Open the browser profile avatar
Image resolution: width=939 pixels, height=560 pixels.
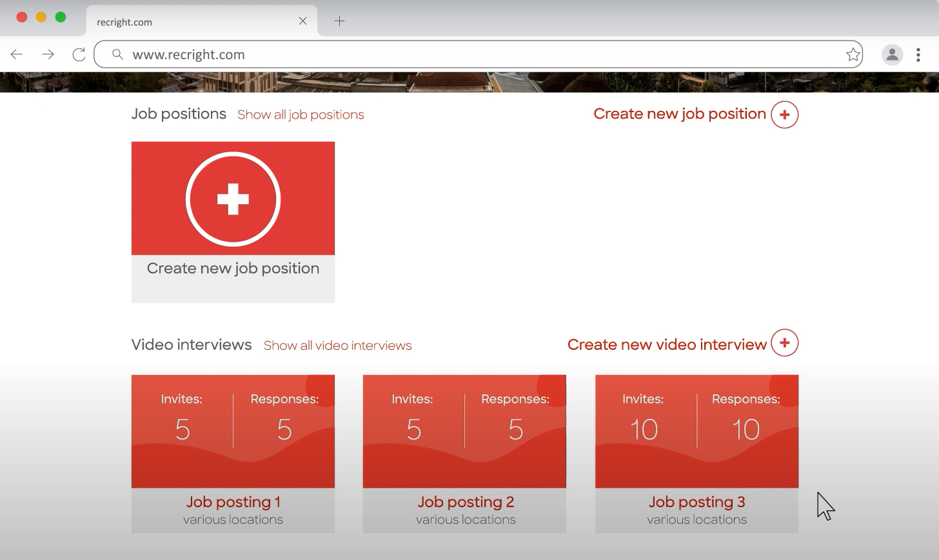[892, 55]
